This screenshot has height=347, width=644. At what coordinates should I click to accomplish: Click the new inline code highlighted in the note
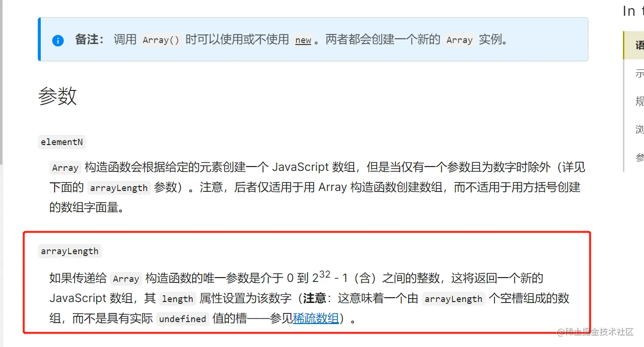click(x=303, y=40)
